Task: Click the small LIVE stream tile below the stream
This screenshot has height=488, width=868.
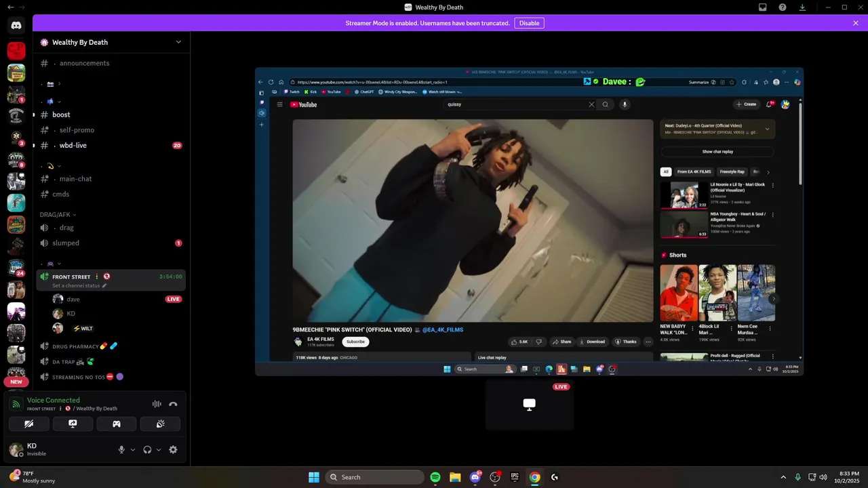Action: 530,405
